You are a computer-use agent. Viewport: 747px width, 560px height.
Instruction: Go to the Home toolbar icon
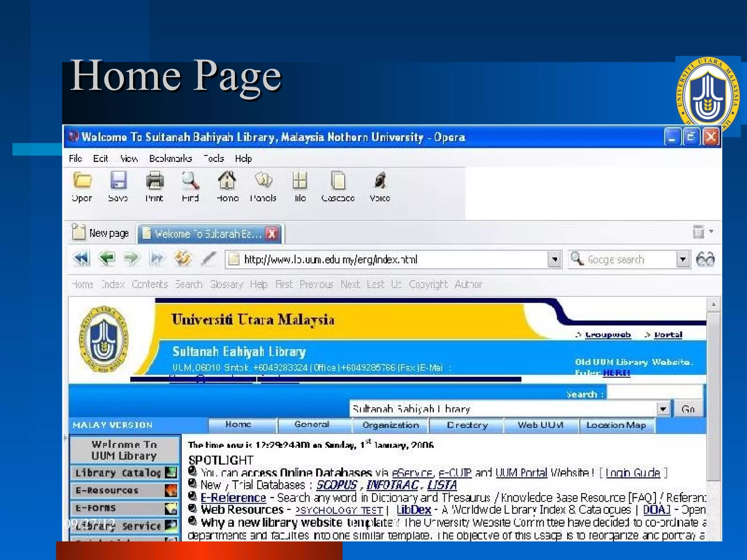pyautogui.click(x=227, y=180)
